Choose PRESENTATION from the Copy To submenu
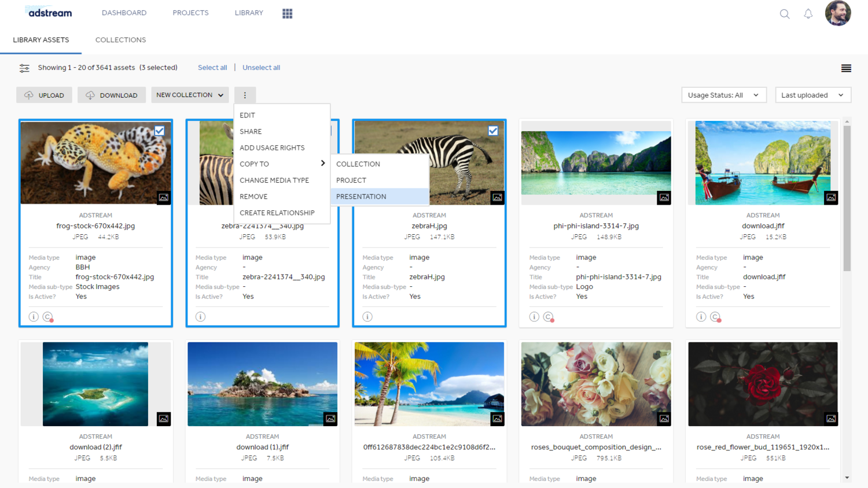The width and height of the screenshot is (868, 488). point(361,196)
